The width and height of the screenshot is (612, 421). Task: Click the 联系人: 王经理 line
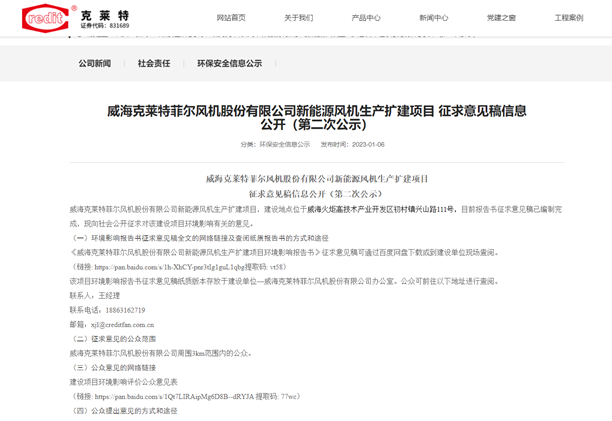[95, 296]
